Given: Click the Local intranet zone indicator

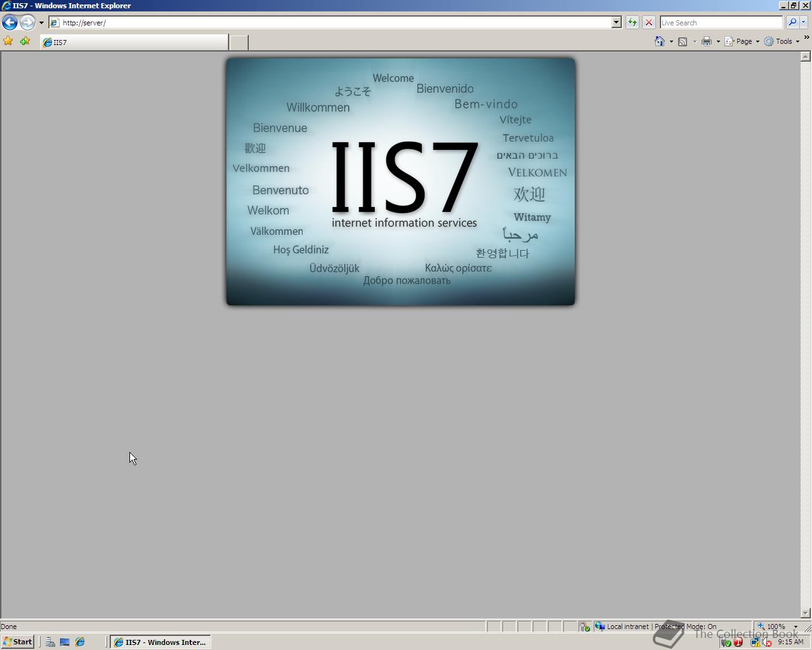Looking at the screenshot, I should [671, 627].
